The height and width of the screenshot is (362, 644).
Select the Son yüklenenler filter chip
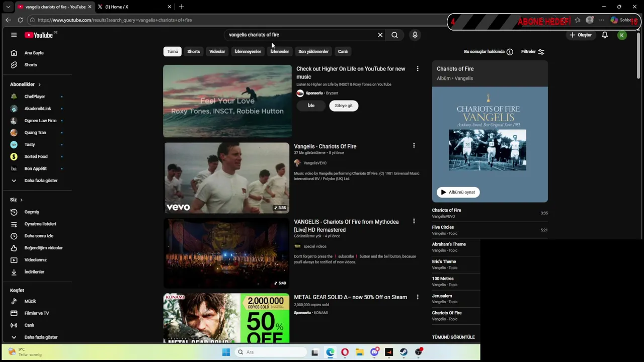point(313,51)
